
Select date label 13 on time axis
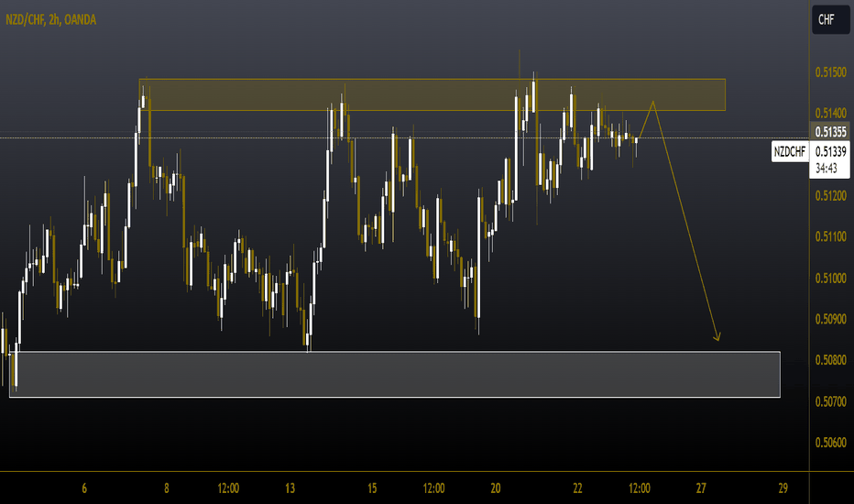pos(290,488)
